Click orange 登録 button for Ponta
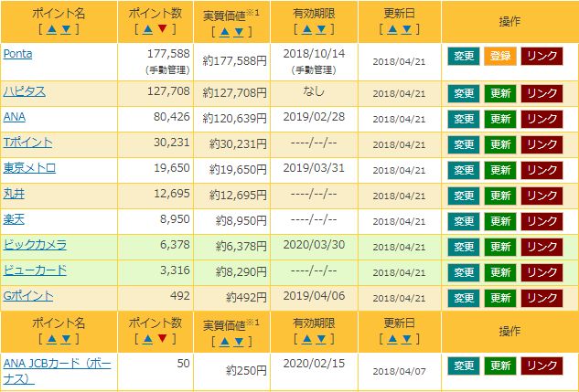 coord(500,56)
